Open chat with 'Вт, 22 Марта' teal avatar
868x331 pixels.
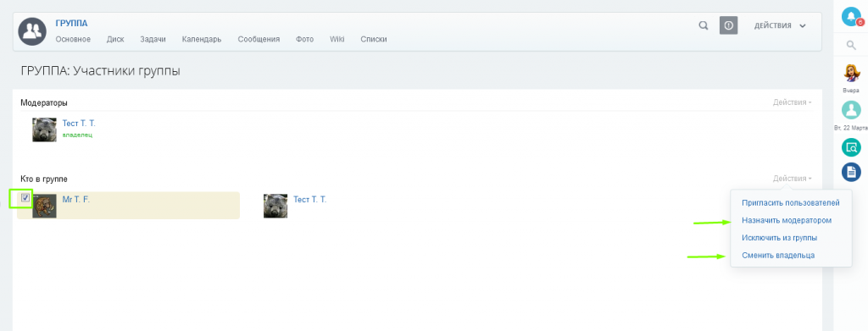pos(851,110)
